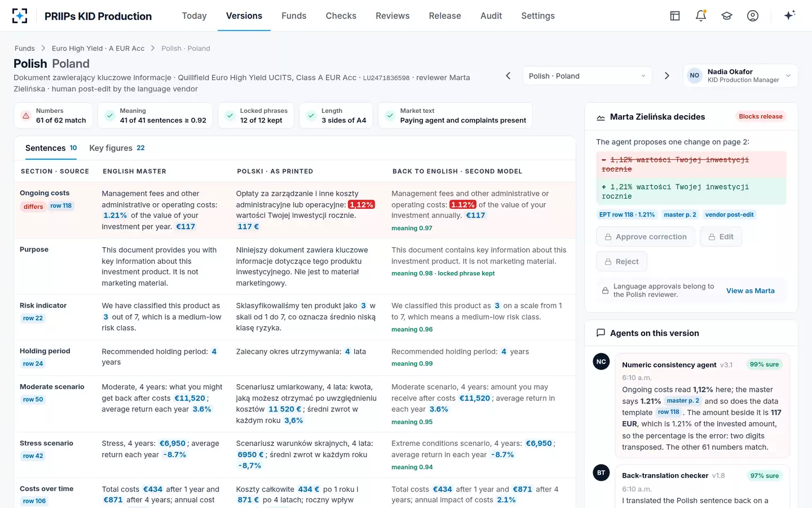Viewport: 812px width, 508px height.
Task: Click the BT avatar of Back-translation checker
Action: [602, 473]
